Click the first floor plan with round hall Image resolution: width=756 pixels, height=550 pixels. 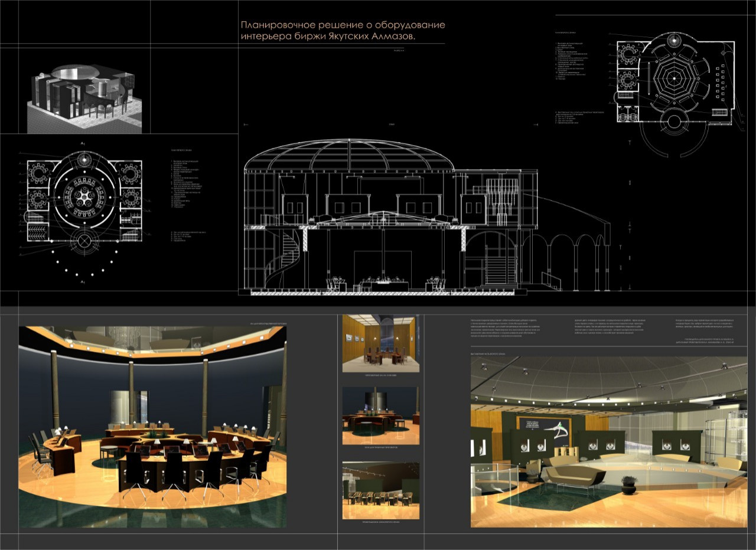click(84, 196)
